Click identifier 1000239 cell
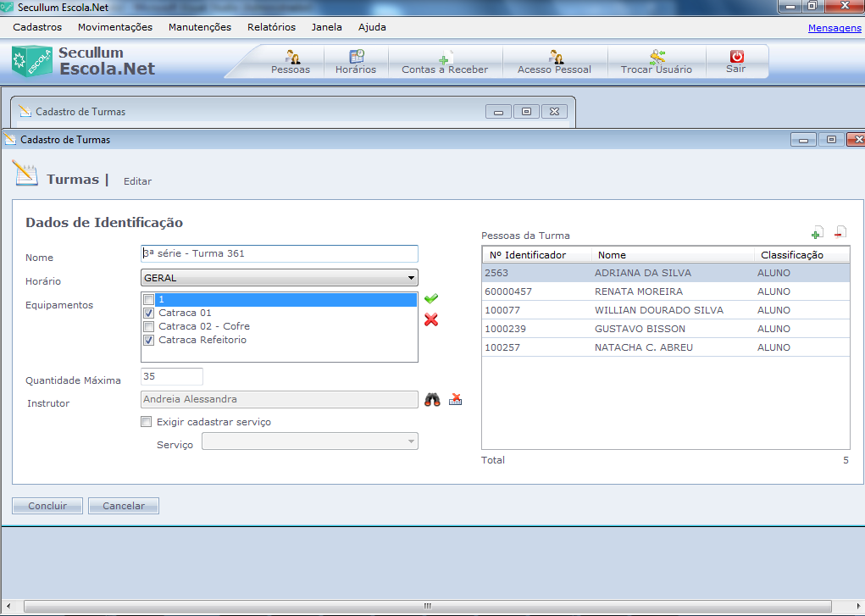 (x=505, y=329)
